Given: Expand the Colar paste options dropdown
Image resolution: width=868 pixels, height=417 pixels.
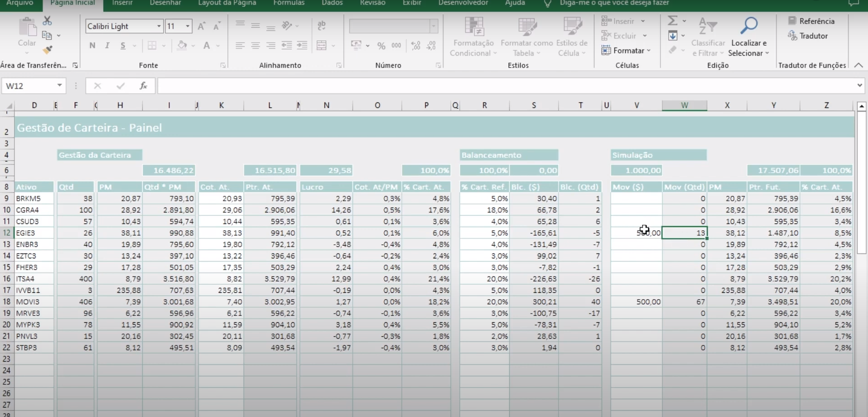Looking at the screenshot, I should (x=27, y=52).
